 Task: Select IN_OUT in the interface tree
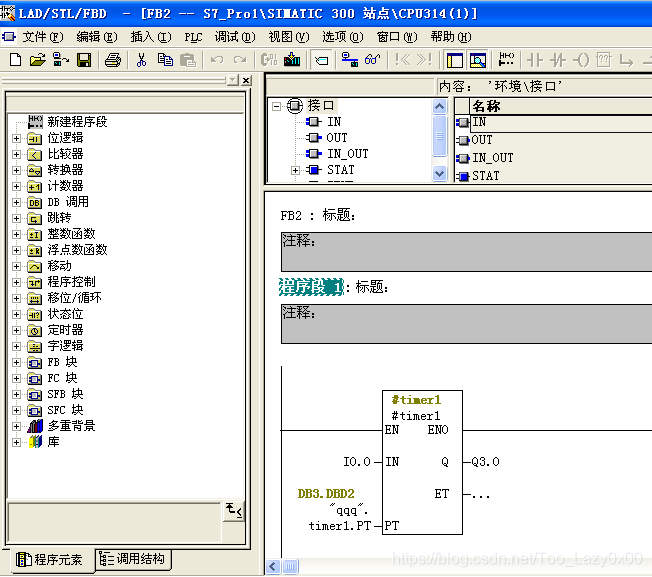pyautogui.click(x=348, y=154)
